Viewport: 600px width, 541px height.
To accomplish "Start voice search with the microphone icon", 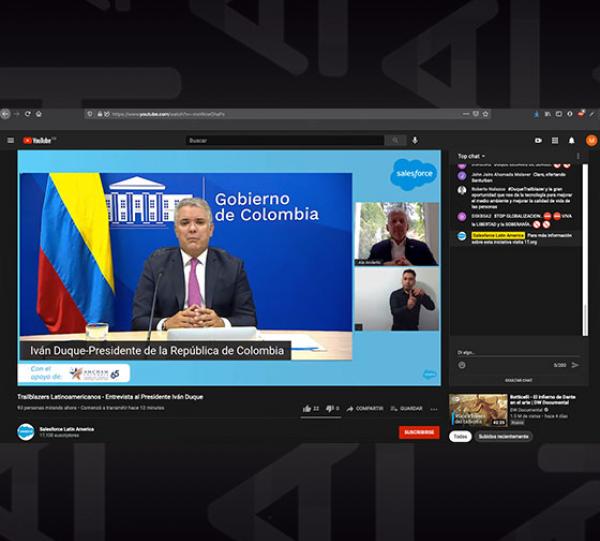I will [x=415, y=140].
